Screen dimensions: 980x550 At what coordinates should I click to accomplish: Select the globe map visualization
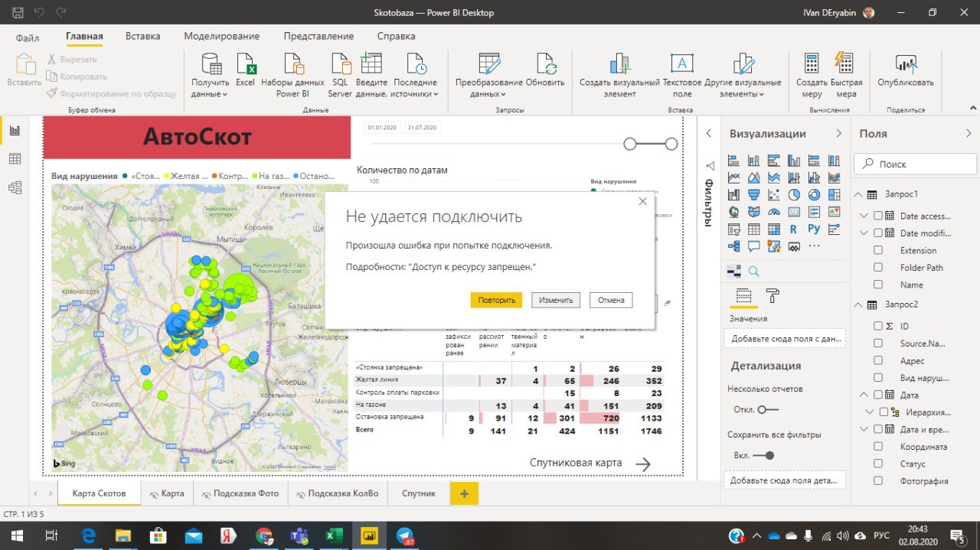tap(734, 212)
